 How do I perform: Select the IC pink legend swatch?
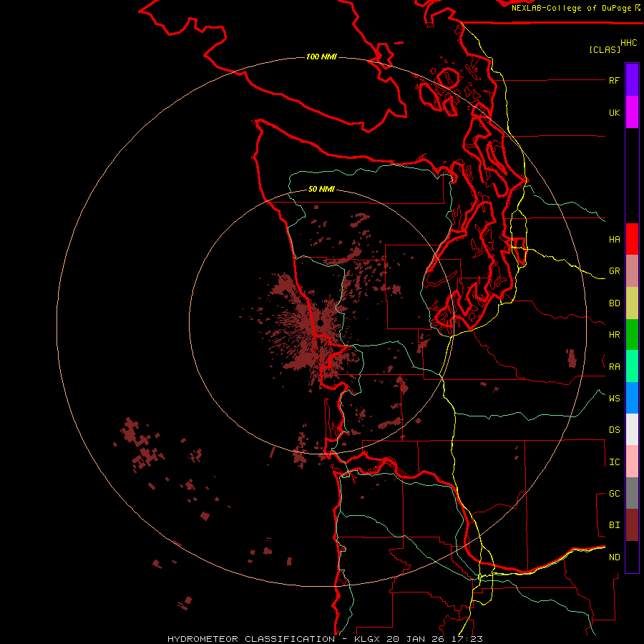[632, 462]
